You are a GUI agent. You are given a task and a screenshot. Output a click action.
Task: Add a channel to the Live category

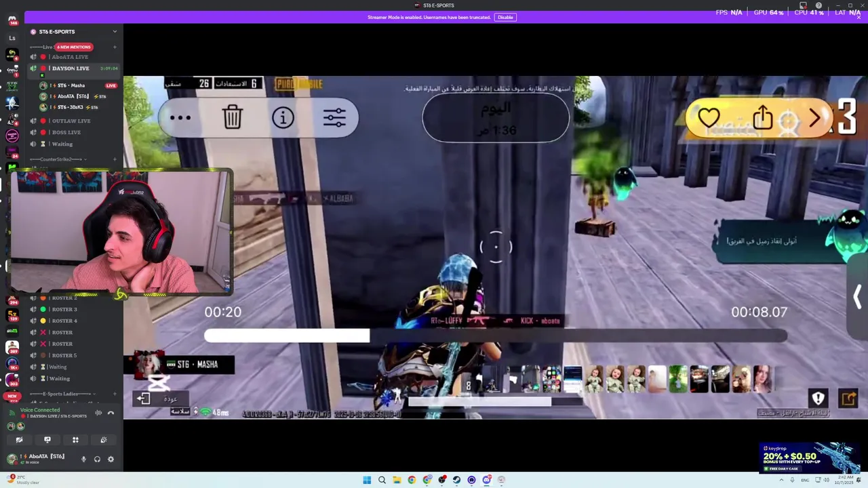point(115,47)
